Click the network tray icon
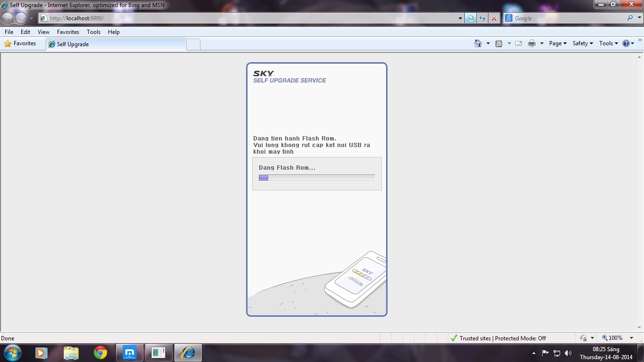The image size is (644, 362). (557, 353)
